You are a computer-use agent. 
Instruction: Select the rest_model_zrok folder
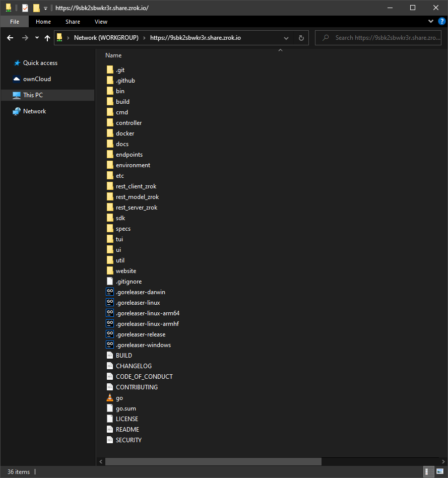pos(133,197)
